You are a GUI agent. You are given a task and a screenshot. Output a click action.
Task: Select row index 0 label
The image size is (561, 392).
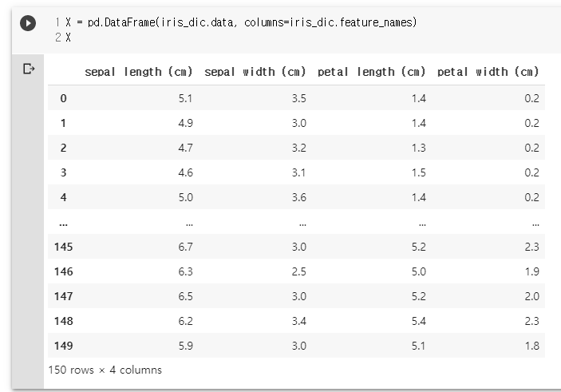tap(63, 98)
